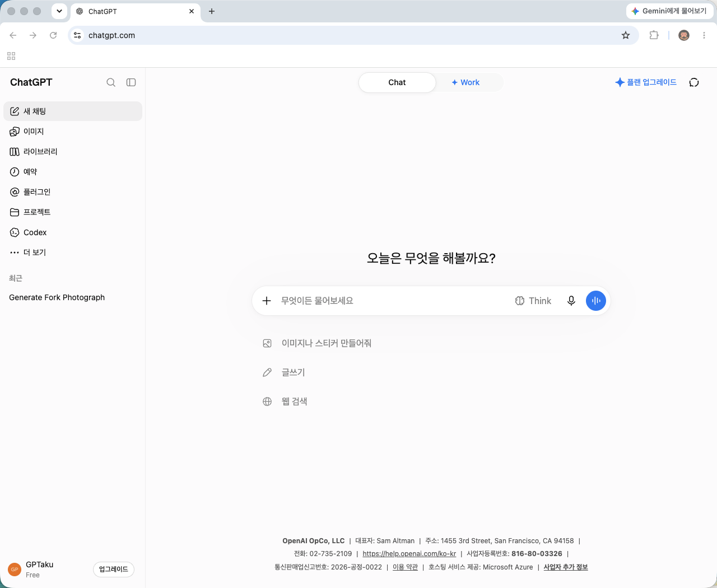Open 예약 scheduled tasks
717x588 pixels.
[x=73, y=171]
